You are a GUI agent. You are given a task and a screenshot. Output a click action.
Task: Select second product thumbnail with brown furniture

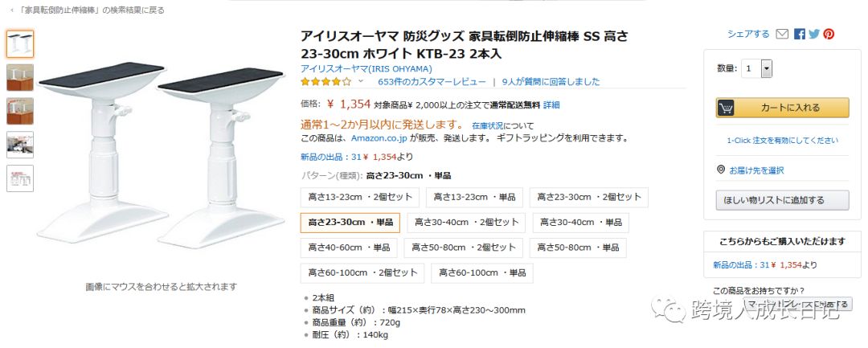(20, 77)
